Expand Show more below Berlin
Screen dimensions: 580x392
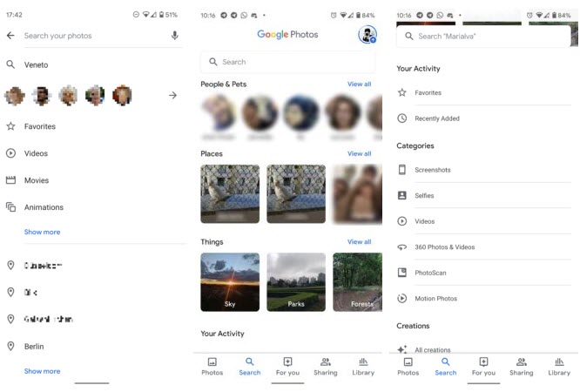[x=42, y=371]
